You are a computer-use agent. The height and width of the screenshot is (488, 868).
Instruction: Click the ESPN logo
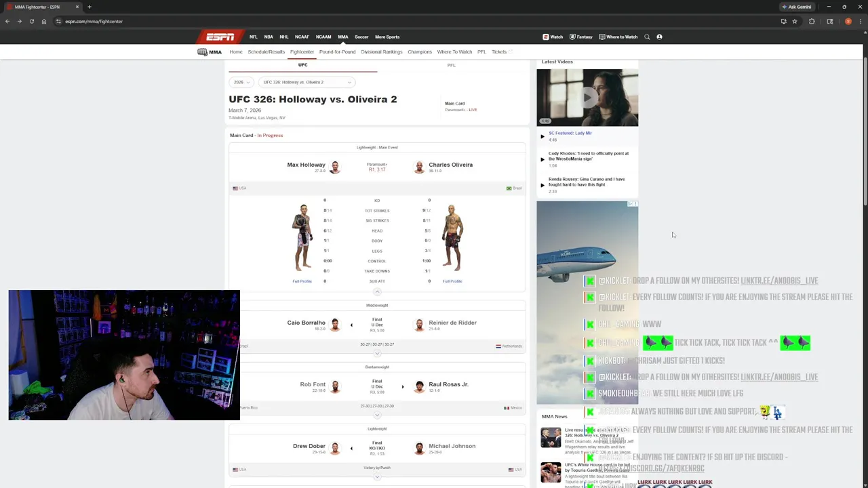coord(220,37)
